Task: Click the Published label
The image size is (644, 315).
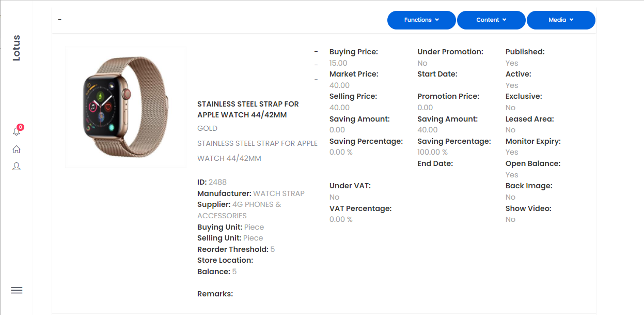Action: point(525,52)
